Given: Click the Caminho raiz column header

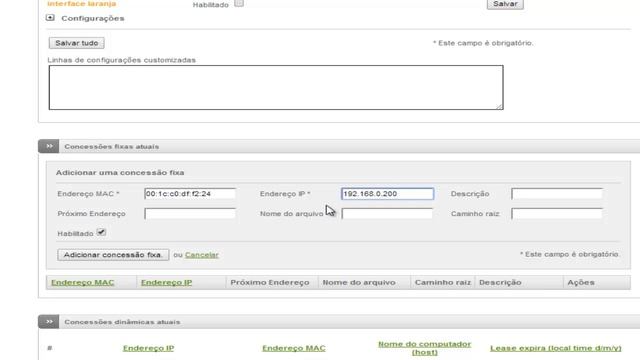Looking at the screenshot, I should pos(443,282).
